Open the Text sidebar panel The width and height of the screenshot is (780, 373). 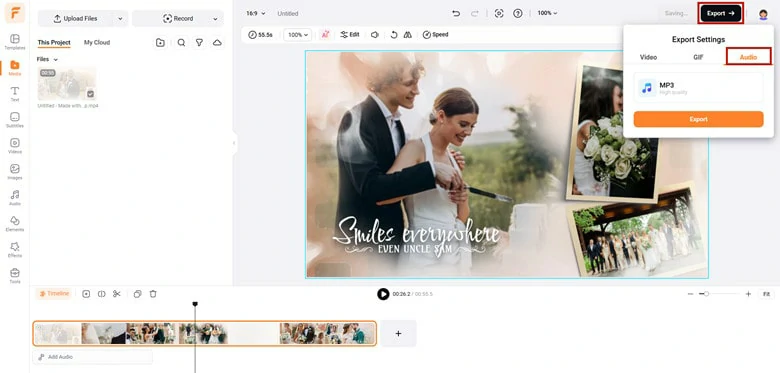14,93
